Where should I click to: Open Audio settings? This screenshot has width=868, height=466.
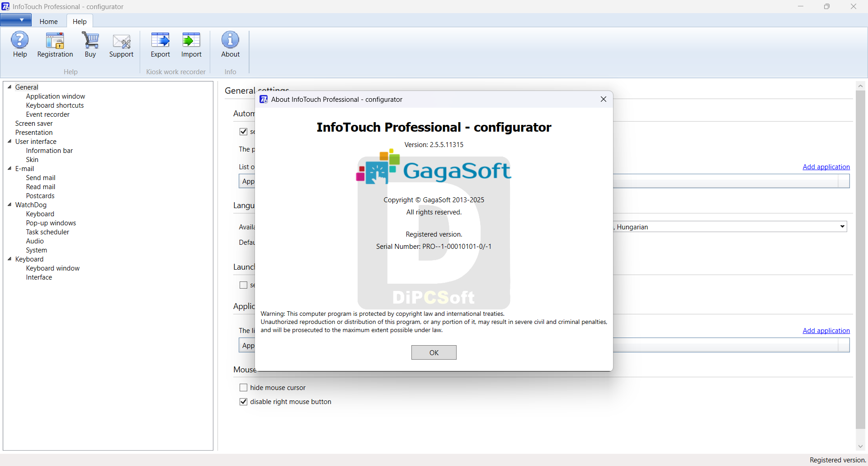pyautogui.click(x=35, y=241)
